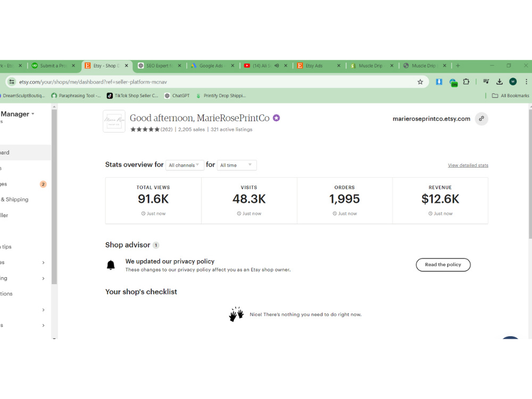The height and width of the screenshot is (399, 532).
Task: Close the SEO Expert tab
Action: pyautogui.click(x=179, y=65)
